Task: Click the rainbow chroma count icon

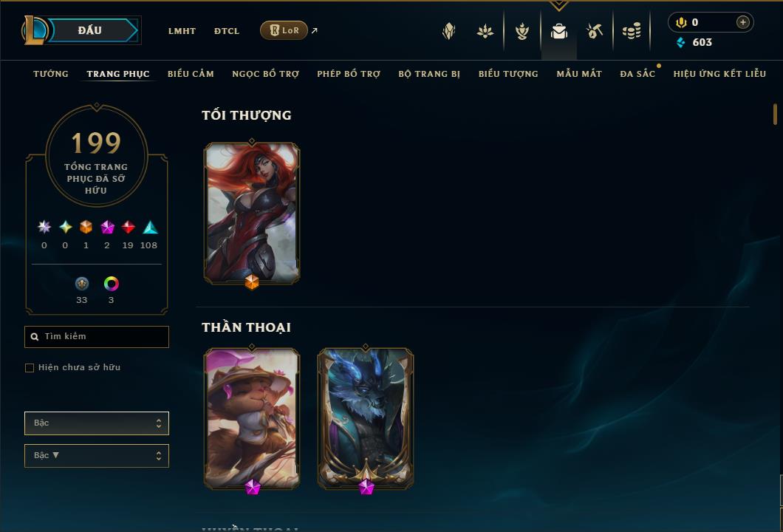Action: click(111, 284)
